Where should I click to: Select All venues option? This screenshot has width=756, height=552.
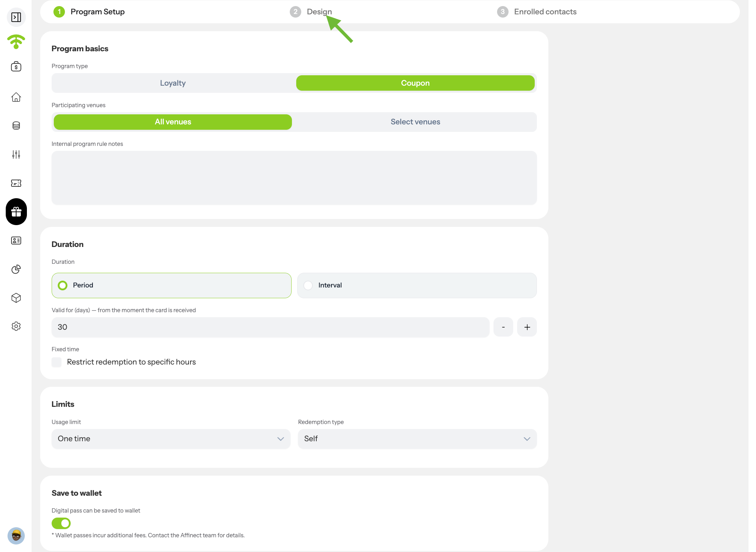point(173,122)
